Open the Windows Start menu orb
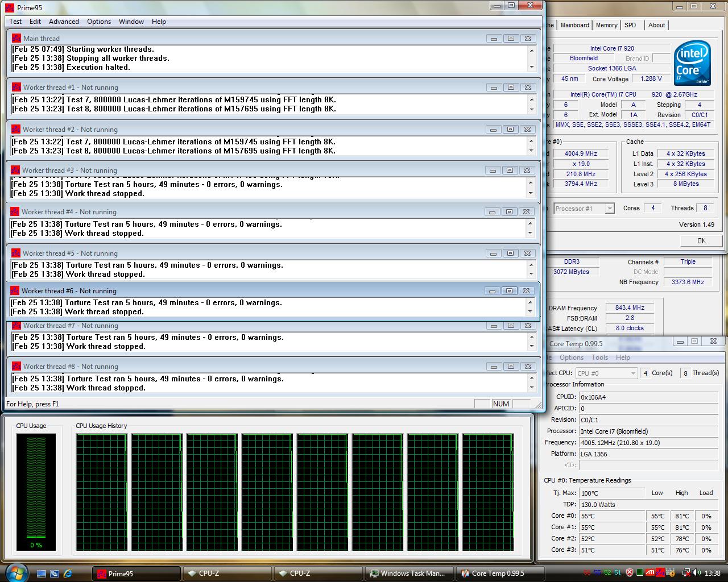Screen dimensions: 728x582 (15, 572)
